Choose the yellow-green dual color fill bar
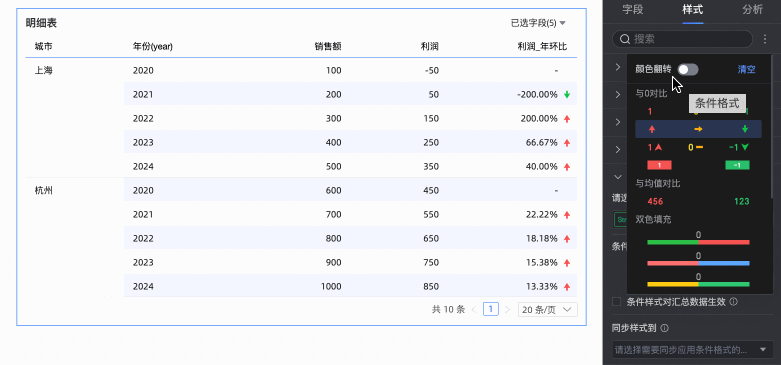The height and width of the screenshot is (365, 781). tap(698, 284)
